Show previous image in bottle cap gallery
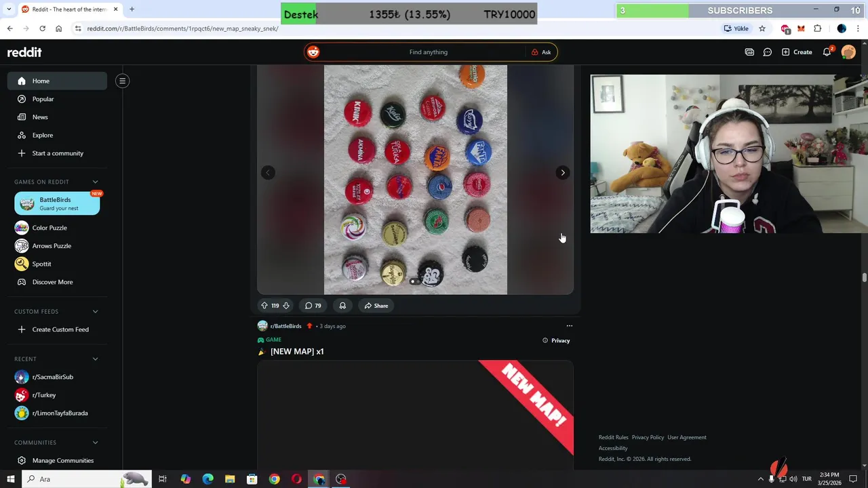This screenshot has width=868, height=488. [268, 173]
